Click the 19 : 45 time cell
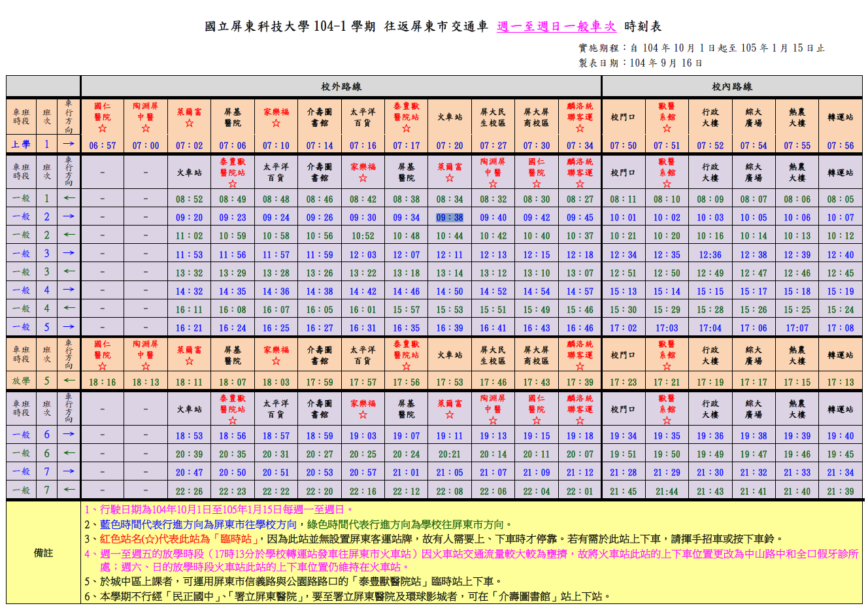868x608 pixels. [x=841, y=454]
